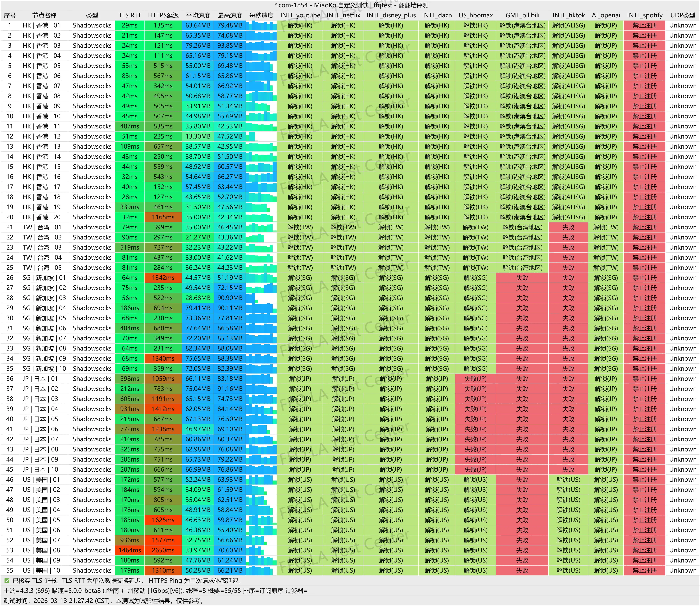
Task: Select node name TW | 台湾 | 01
Action: point(42,227)
